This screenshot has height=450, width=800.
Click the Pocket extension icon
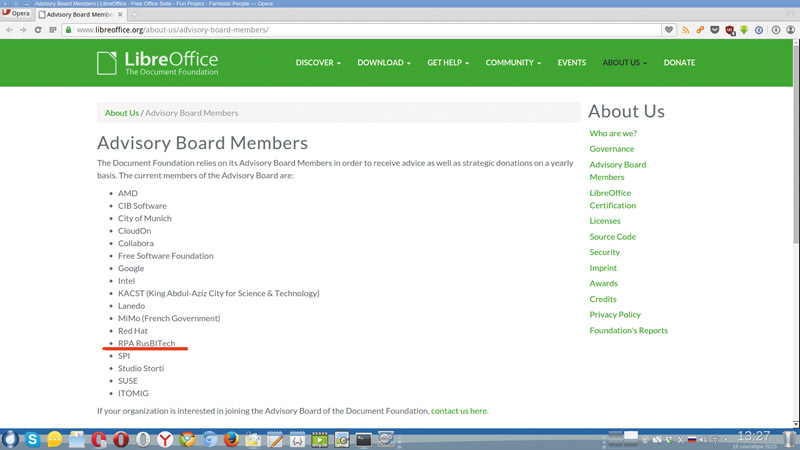(715, 30)
